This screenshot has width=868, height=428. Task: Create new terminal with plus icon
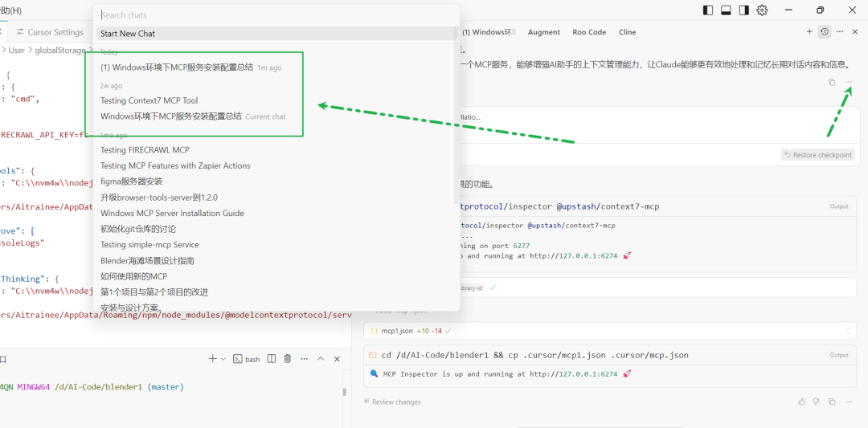[x=212, y=359]
